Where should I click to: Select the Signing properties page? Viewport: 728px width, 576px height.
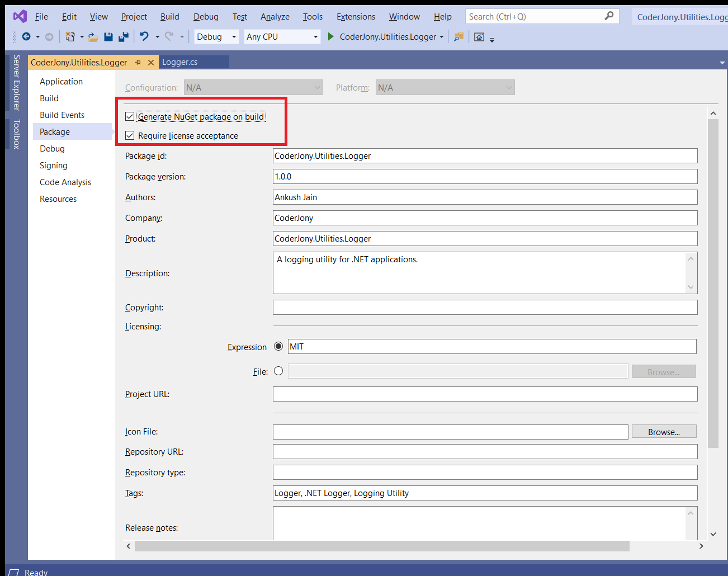[53, 165]
